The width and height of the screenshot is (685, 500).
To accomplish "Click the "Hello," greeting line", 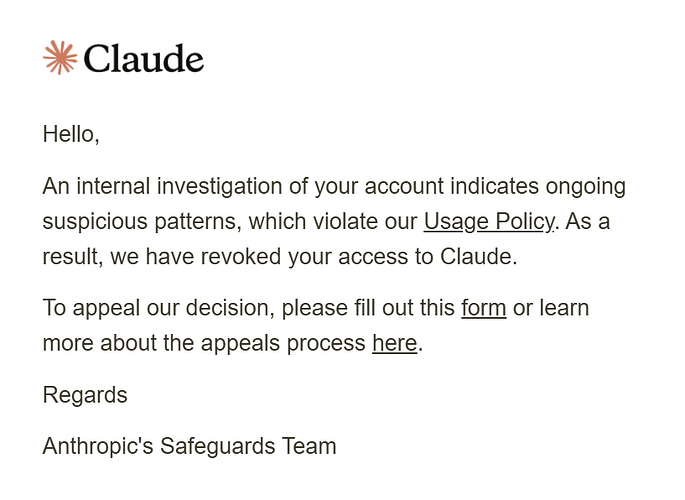I will [71, 134].
